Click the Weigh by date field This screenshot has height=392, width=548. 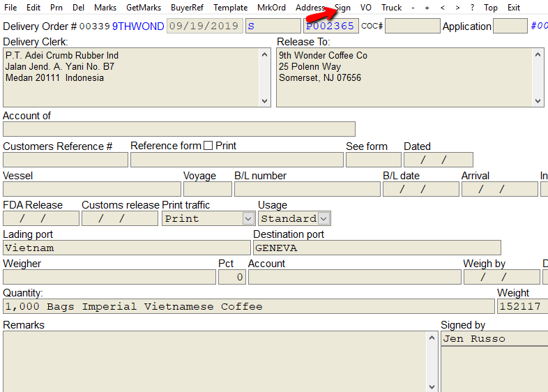pyautogui.click(x=502, y=277)
